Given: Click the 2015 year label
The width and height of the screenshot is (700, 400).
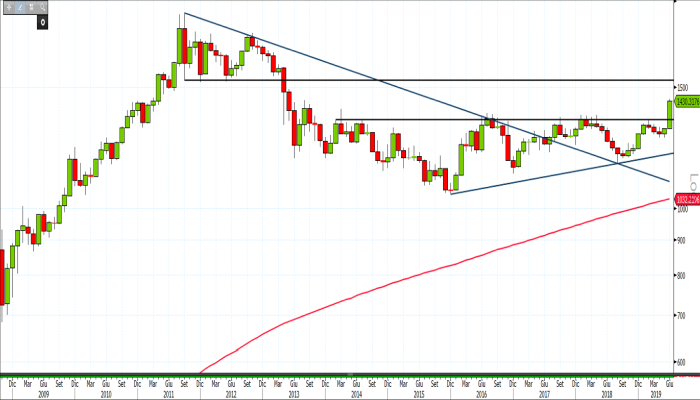Looking at the screenshot, I should [419, 395].
